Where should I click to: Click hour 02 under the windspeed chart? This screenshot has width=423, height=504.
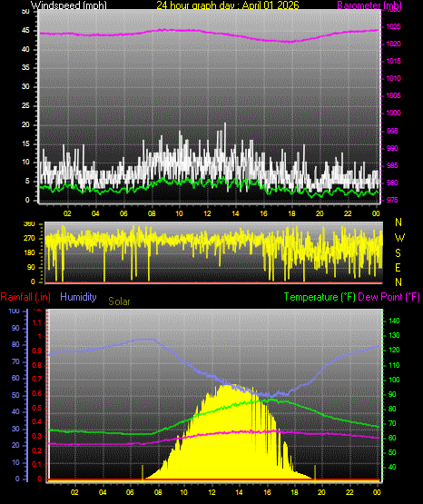point(67,213)
